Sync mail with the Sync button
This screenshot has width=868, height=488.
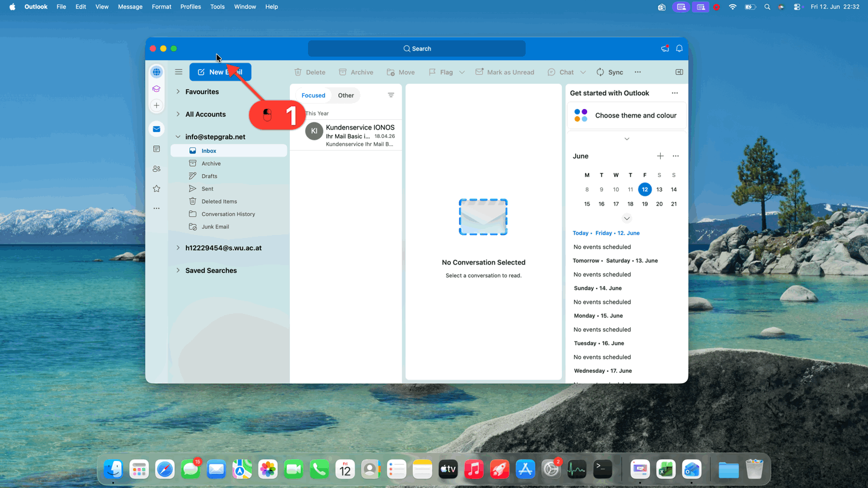[x=609, y=72]
